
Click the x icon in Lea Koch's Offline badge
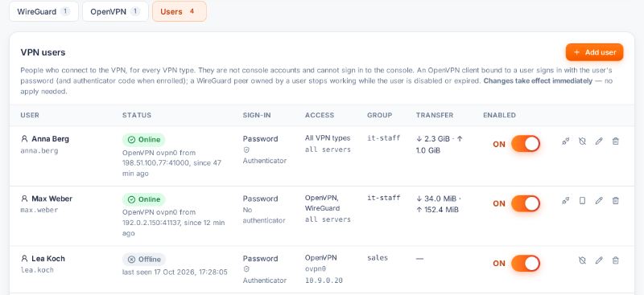(131, 260)
